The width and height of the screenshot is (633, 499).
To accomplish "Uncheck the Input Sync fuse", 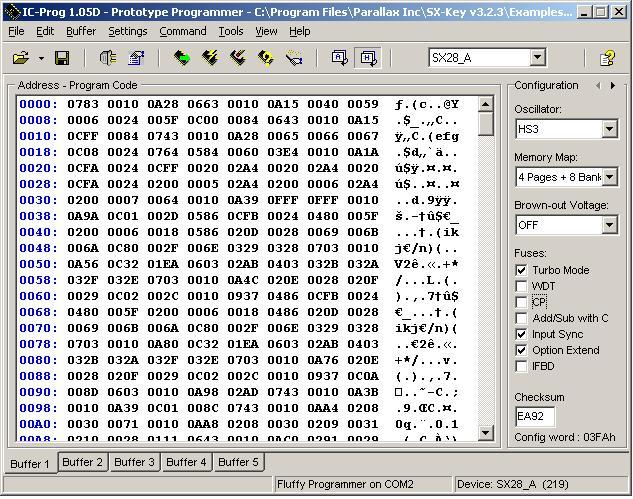I will coord(521,334).
